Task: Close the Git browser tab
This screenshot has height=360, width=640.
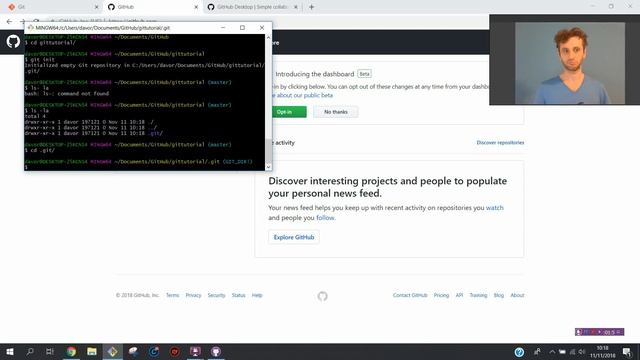Action: click(96, 7)
